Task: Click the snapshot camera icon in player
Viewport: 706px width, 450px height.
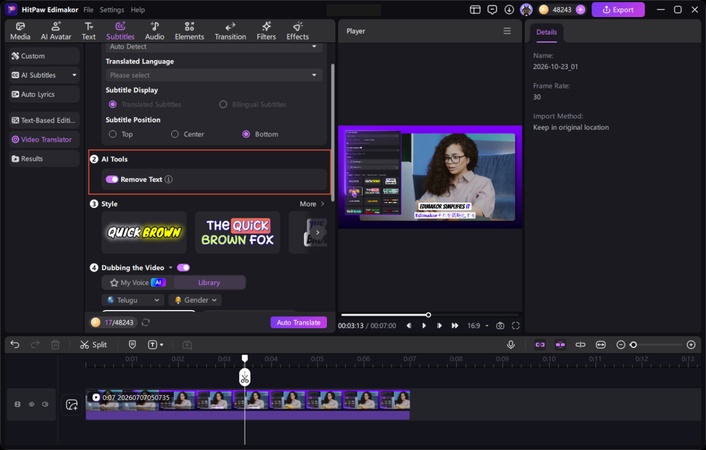Action: coord(500,325)
